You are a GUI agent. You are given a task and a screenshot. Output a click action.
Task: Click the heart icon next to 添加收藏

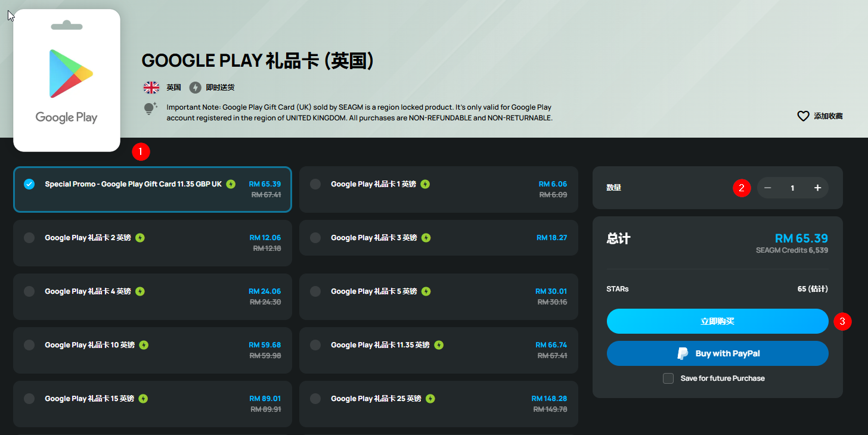click(803, 116)
